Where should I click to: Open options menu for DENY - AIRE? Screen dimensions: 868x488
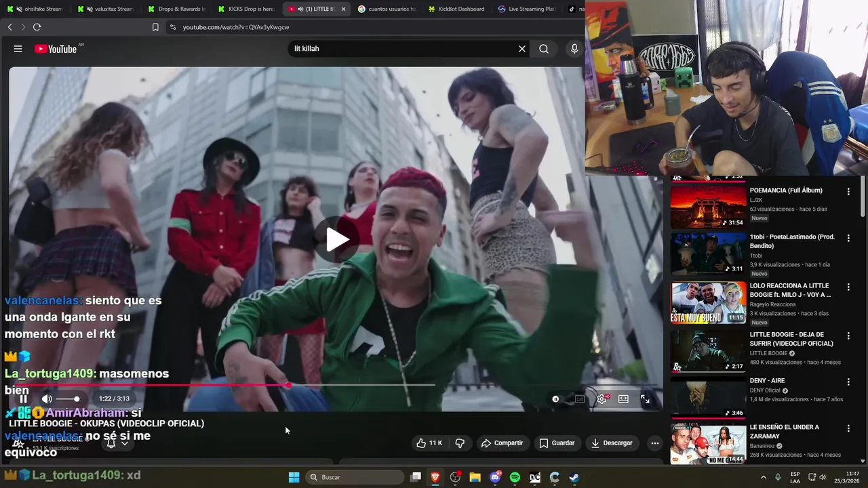pyautogui.click(x=848, y=382)
